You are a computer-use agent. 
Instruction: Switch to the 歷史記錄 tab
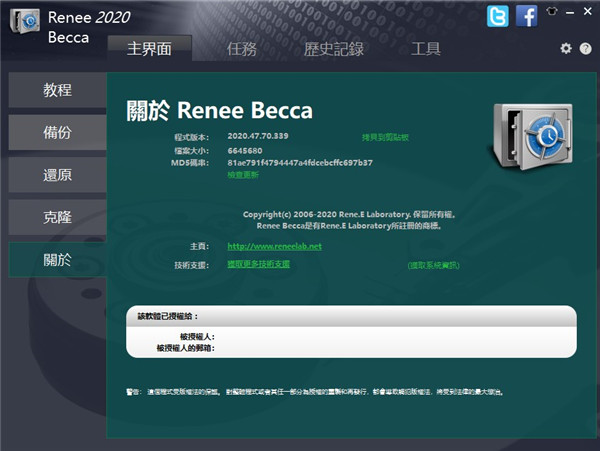point(334,49)
